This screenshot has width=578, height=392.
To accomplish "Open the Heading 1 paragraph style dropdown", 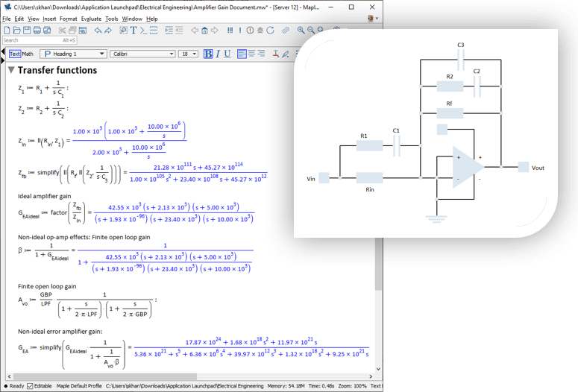I will pyautogui.click(x=73, y=54).
